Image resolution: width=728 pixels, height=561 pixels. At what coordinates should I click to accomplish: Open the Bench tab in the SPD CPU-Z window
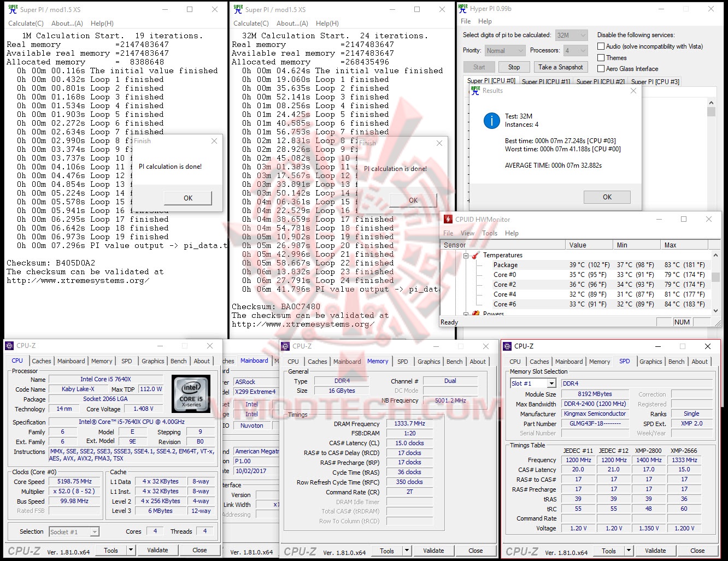click(676, 362)
